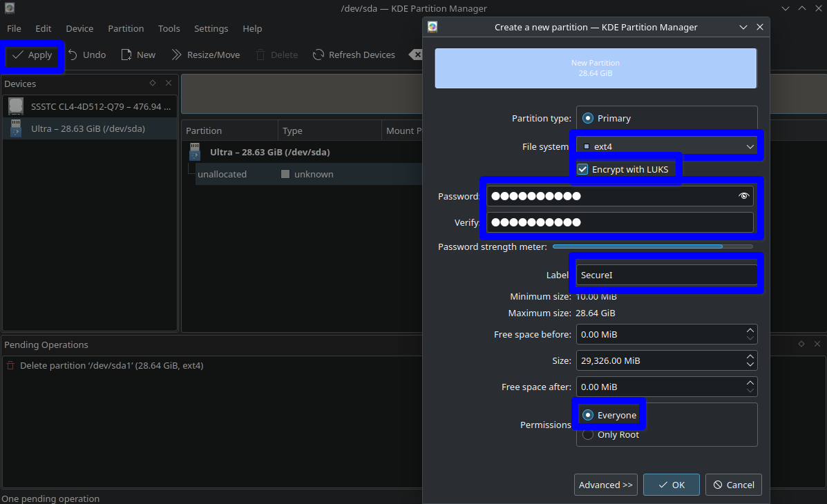
Task: Float the Pending Operations panel
Action: pos(801,344)
